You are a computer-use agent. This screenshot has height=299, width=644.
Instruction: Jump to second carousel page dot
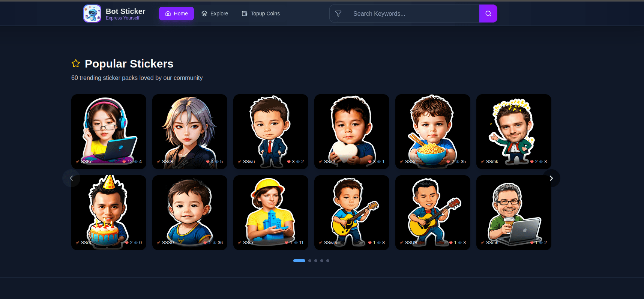point(310,261)
